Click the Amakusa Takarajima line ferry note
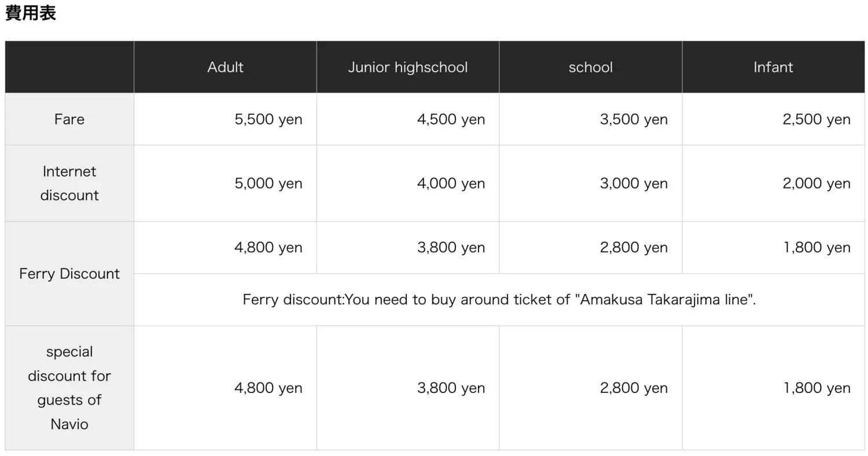Image resolution: width=868 pixels, height=456 pixels. click(499, 300)
